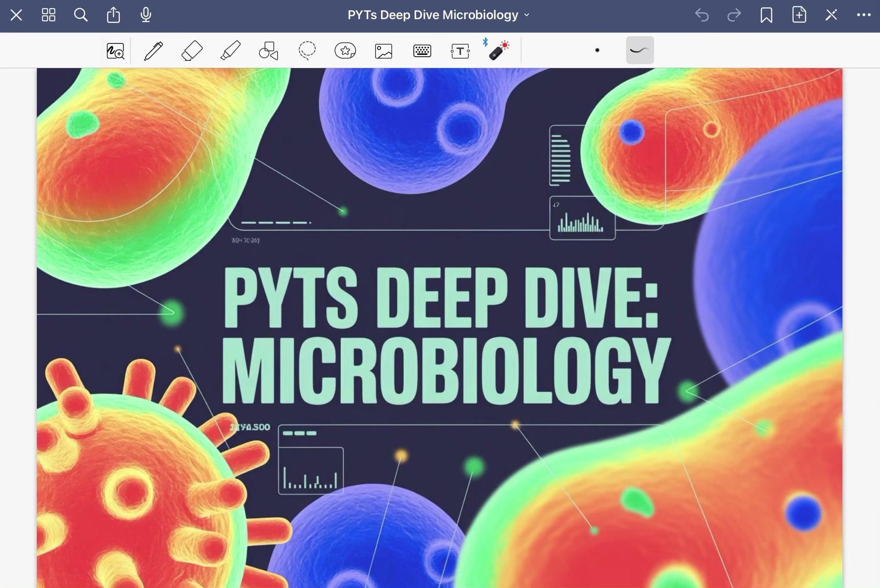Image resolution: width=880 pixels, height=588 pixels.
Task: Open the three-dots More options menu
Action: tap(863, 15)
